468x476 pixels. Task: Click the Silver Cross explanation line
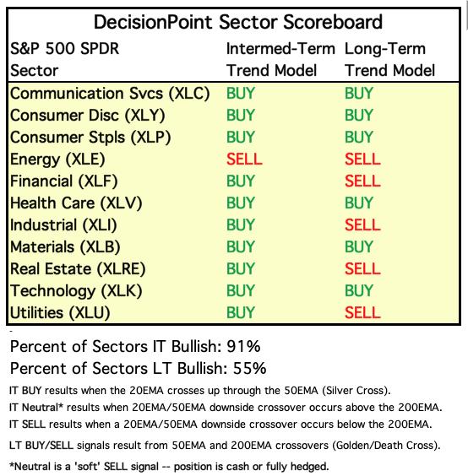pyautogui.click(x=200, y=391)
